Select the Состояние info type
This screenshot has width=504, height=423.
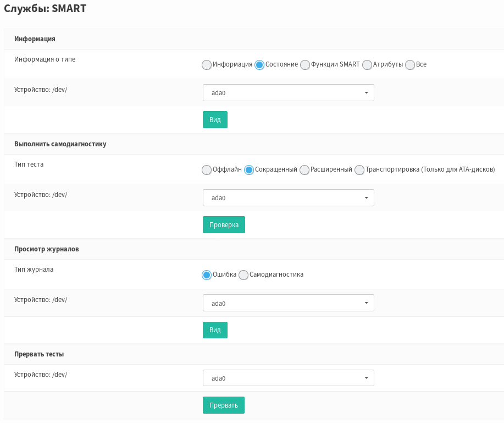pos(259,65)
